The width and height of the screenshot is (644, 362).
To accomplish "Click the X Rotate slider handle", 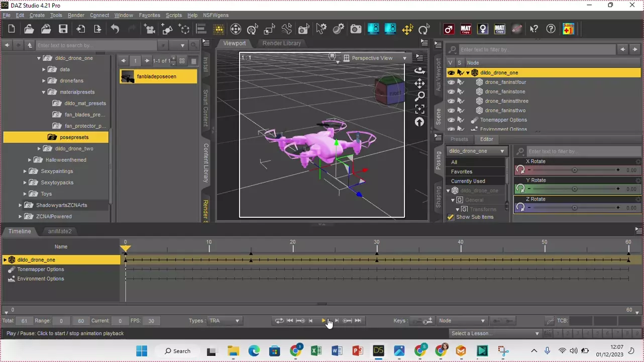I will point(575,170).
